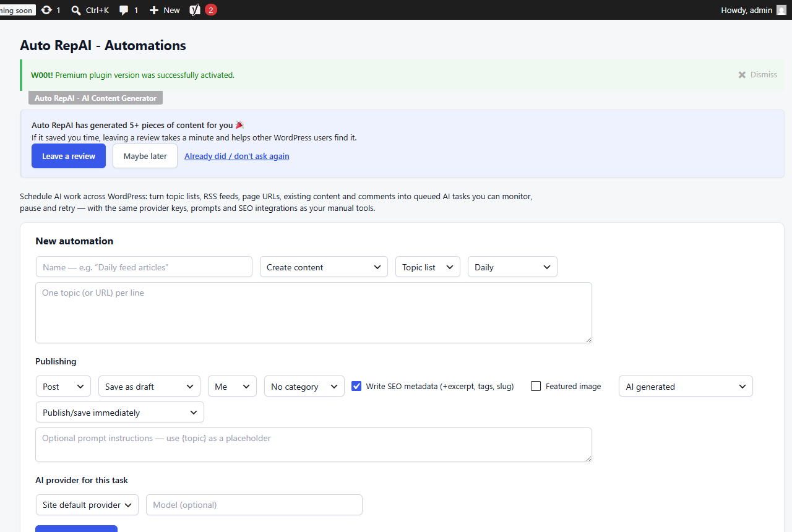The image size is (792, 532).
Task: Open the Topic list source dropdown
Action: pyautogui.click(x=428, y=267)
